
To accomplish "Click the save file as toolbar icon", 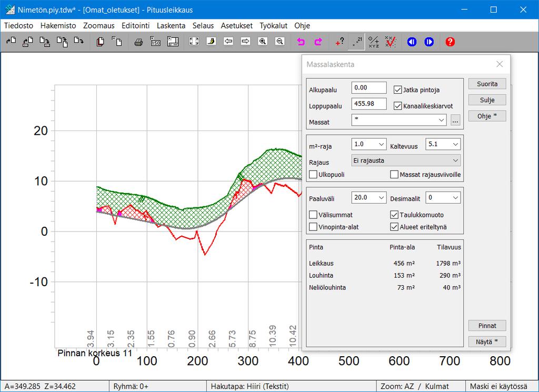I will tap(45, 42).
